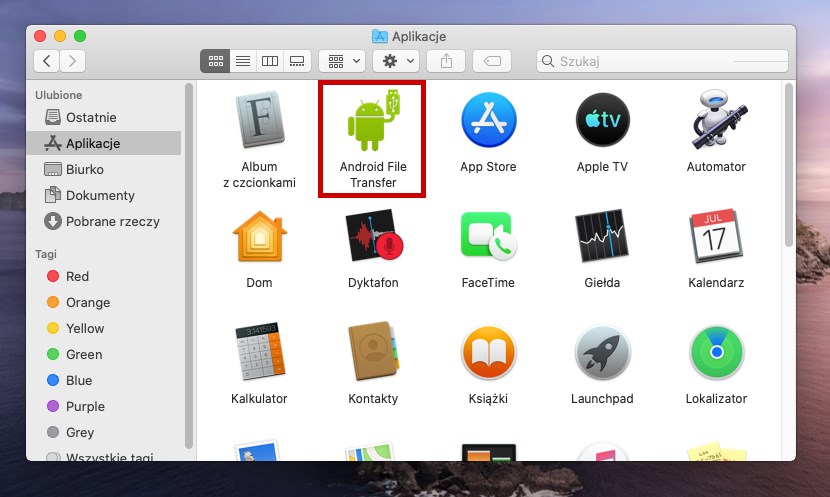Image resolution: width=830 pixels, height=497 pixels.
Task: Launch the App Store application
Action: (488, 120)
